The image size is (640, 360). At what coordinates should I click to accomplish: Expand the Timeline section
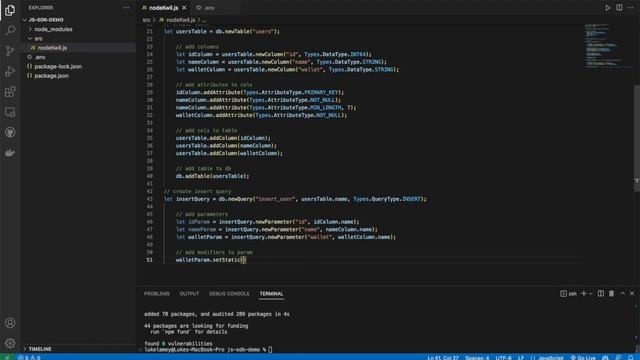click(40, 349)
